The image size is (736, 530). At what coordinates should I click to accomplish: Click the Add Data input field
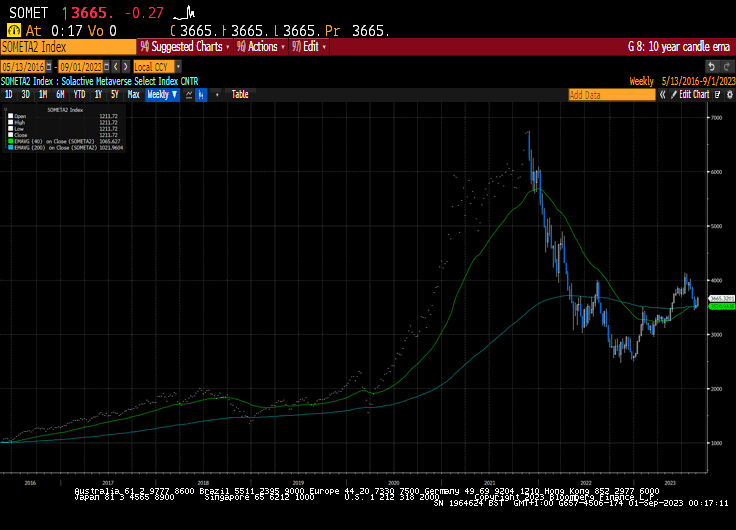click(x=612, y=95)
